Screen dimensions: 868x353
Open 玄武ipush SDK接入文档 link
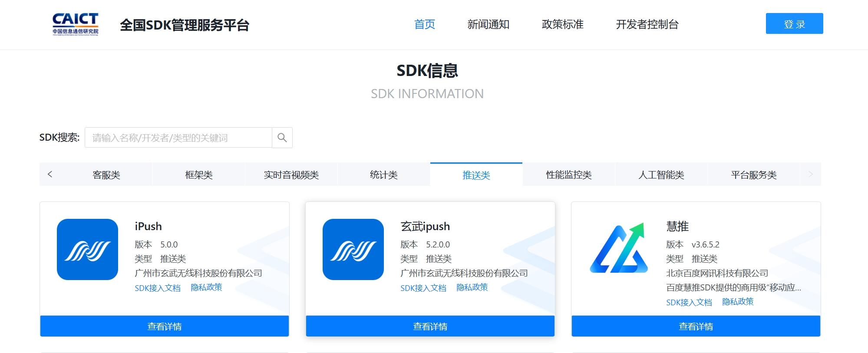(x=423, y=288)
